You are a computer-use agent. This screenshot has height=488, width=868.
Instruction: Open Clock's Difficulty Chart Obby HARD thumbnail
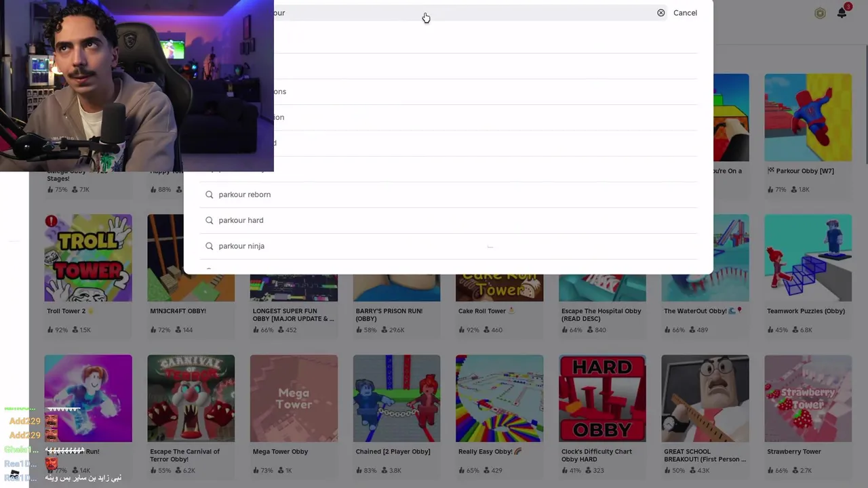(x=602, y=399)
